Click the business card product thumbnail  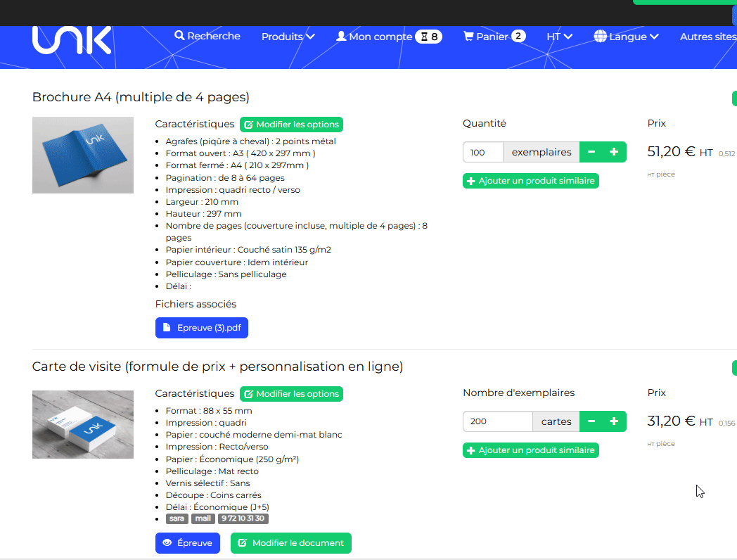[83, 424]
